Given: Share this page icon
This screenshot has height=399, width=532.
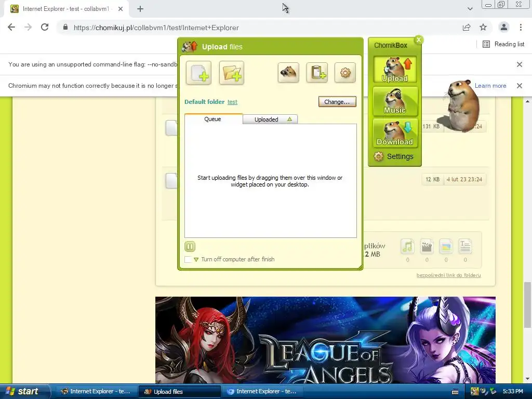Looking at the screenshot, I should point(467,28).
